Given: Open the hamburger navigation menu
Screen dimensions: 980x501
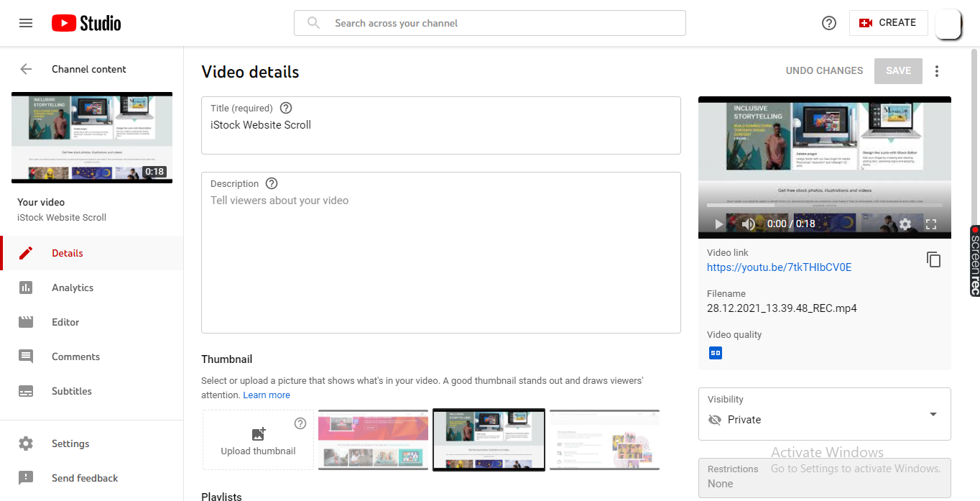Looking at the screenshot, I should pyautogui.click(x=26, y=23).
